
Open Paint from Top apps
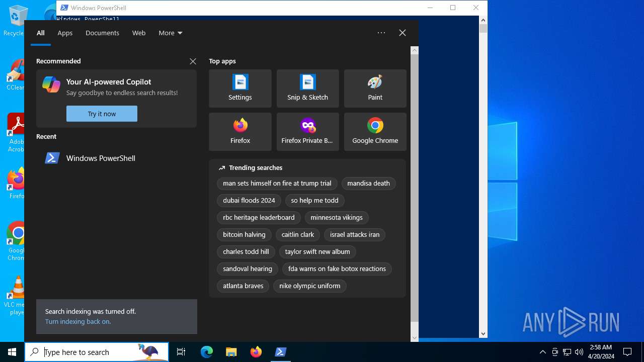(x=375, y=88)
